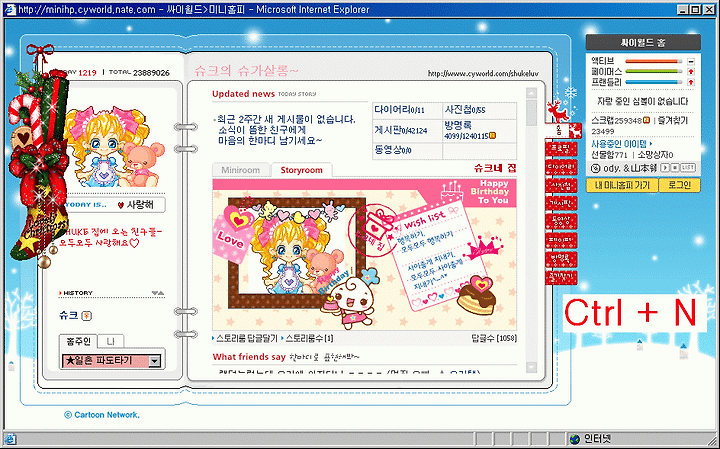Click the 슈크의 슈가살롱~ title
The height and width of the screenshot is (449, 720).
tap(246, 71)
